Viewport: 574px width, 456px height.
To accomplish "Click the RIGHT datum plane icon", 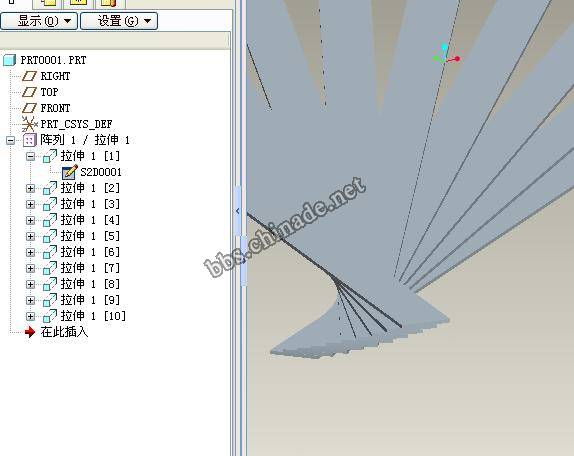I will coord(29,76).
